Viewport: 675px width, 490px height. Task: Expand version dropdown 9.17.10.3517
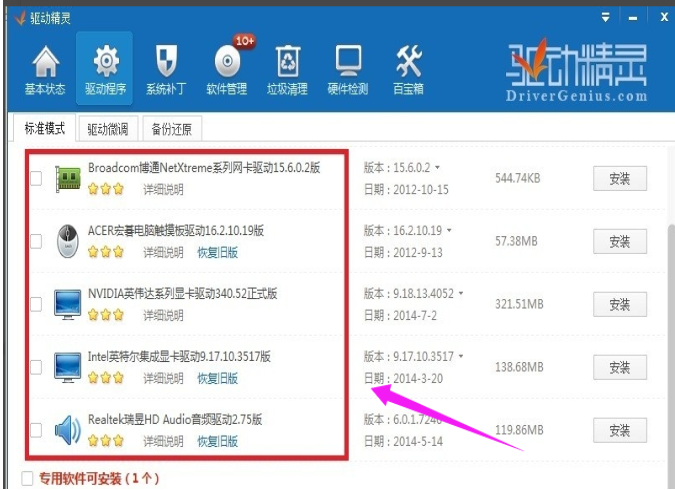click(x=461, y=356)
